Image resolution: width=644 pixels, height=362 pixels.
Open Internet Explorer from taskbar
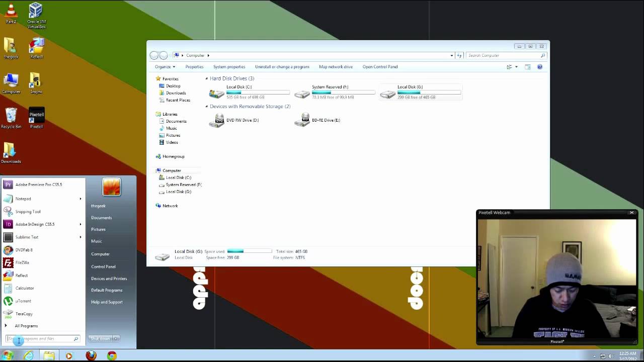point(29,355)
